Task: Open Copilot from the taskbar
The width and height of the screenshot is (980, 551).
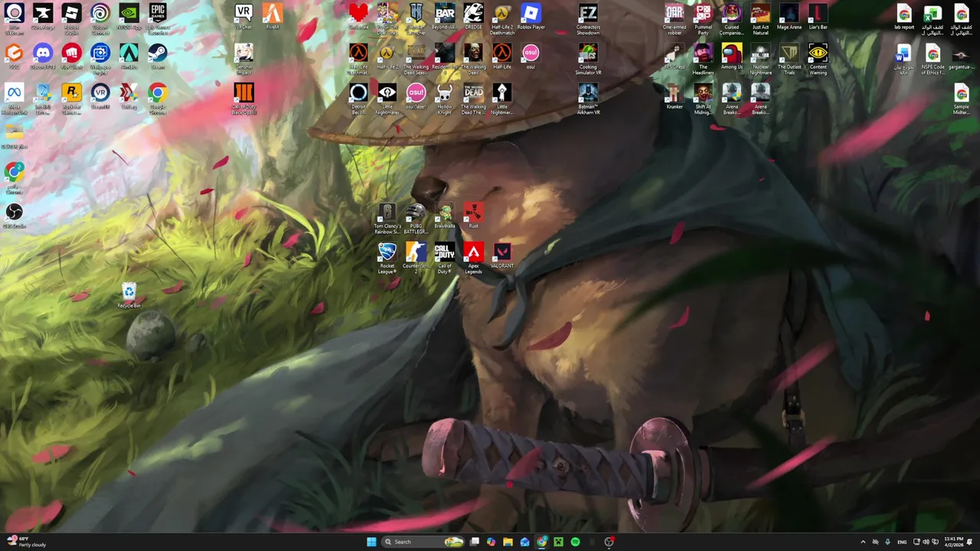Action: click(x=491, y=542)
